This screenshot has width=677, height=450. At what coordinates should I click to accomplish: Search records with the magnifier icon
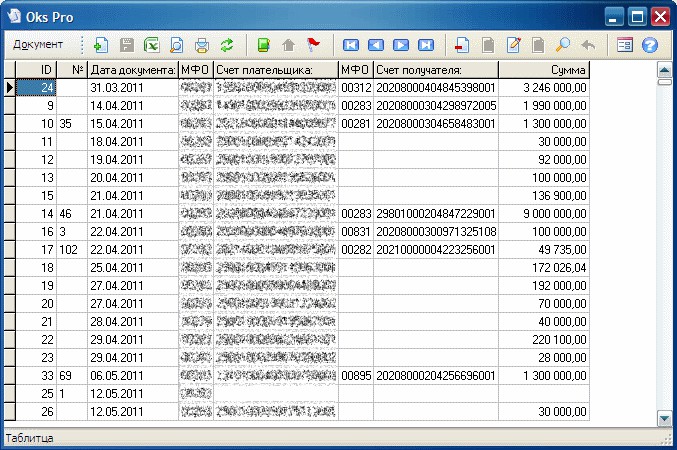click(563, 45)
